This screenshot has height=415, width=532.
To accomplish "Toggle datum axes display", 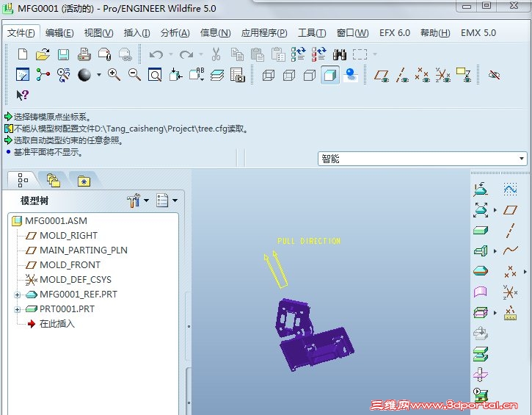I will pos(402,76).
